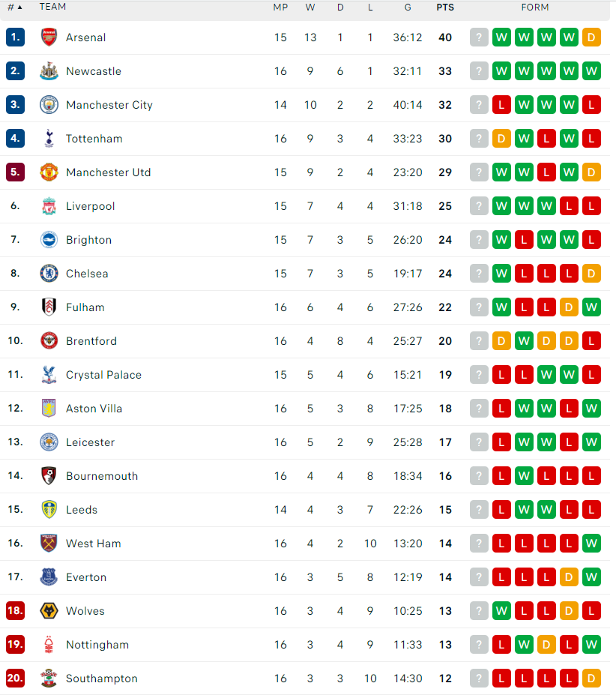Click Manchester City's first red L form badge
Viewport: 616px width, 695px height.
click(x=501, y=105)
